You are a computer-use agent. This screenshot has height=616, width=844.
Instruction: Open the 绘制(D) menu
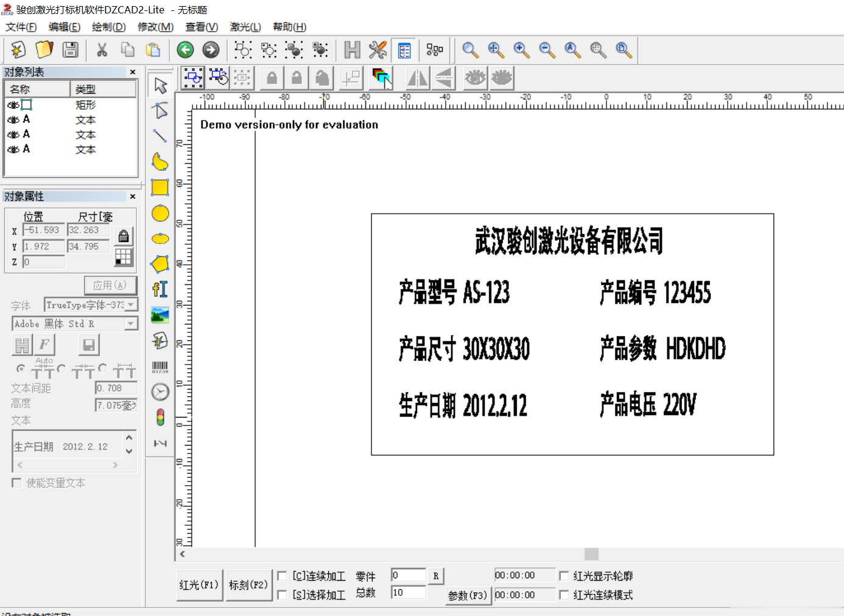pos(109,27)
